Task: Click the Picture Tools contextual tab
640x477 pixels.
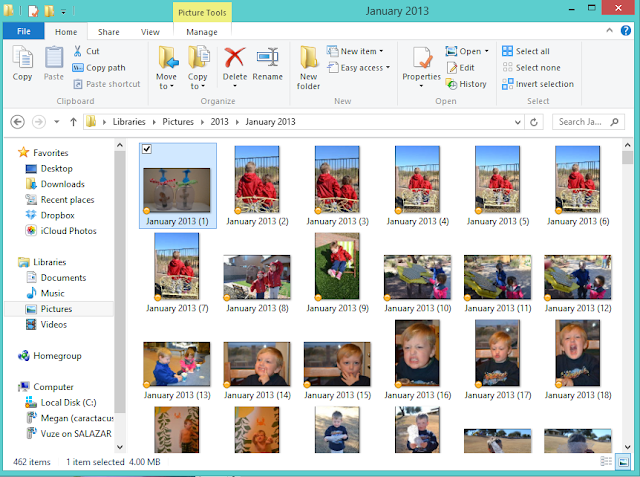Action: pos(202,12)
